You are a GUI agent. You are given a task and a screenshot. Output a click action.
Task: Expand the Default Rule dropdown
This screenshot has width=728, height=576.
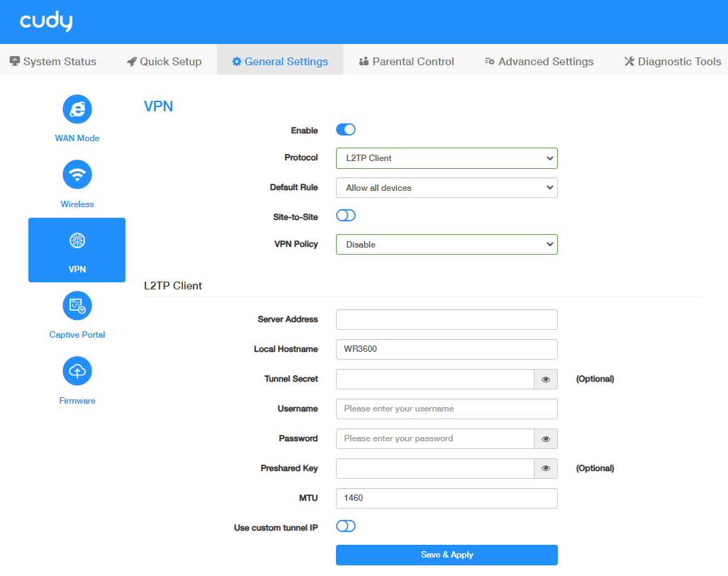pos(447,188)
